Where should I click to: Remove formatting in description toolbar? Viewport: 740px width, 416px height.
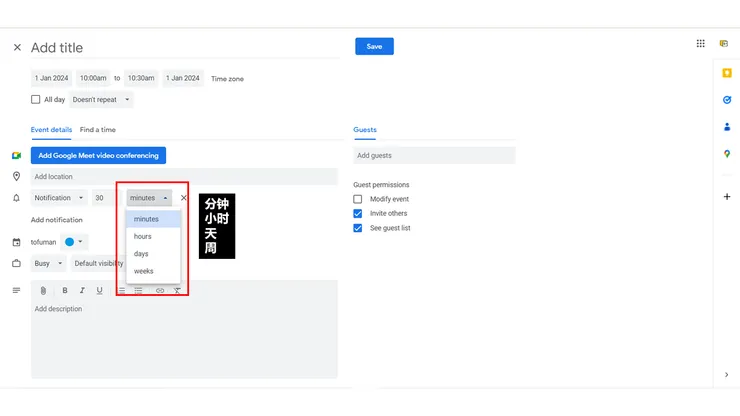coord(177,290)
